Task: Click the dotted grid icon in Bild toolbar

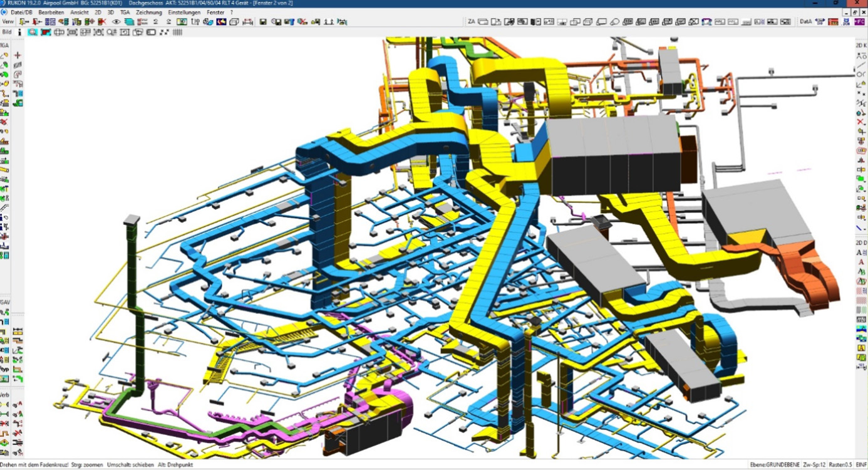Action: pos(164,32)
